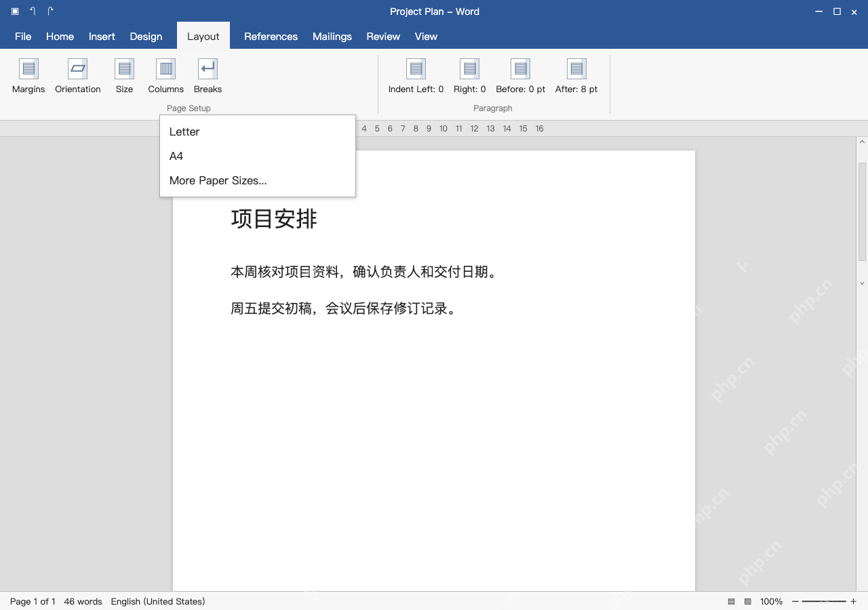Open the Orientation options
Viewport: 868px width, 610px height.
(78, 76)
